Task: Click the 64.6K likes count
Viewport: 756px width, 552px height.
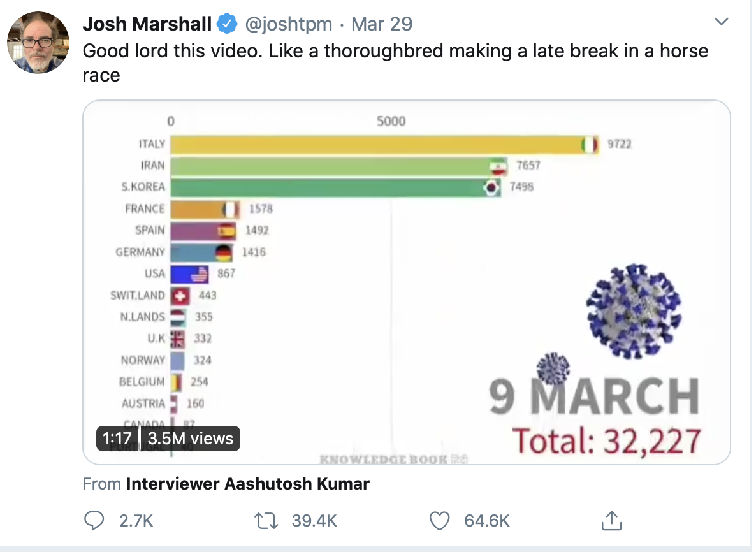Action: 487,521
